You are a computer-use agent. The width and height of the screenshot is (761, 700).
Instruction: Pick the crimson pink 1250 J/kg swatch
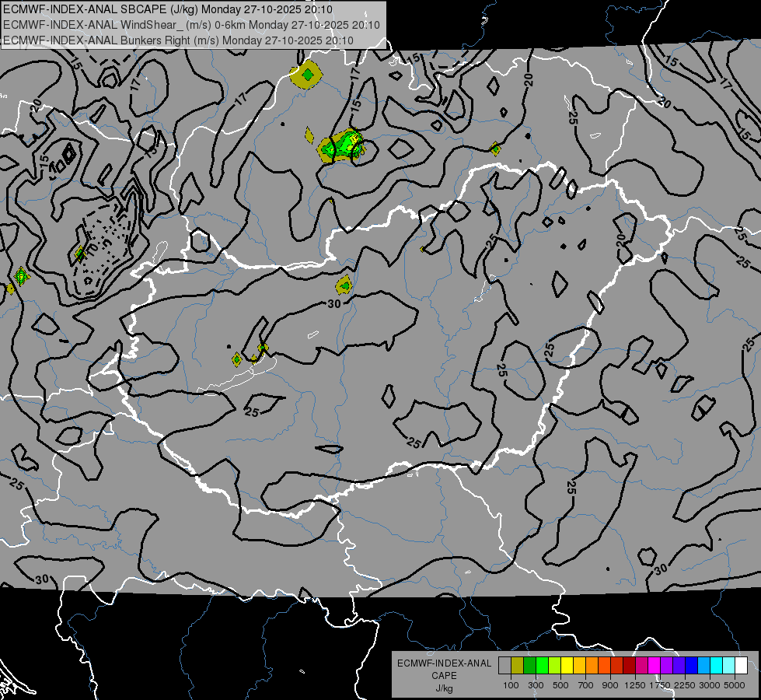point(642,665)
